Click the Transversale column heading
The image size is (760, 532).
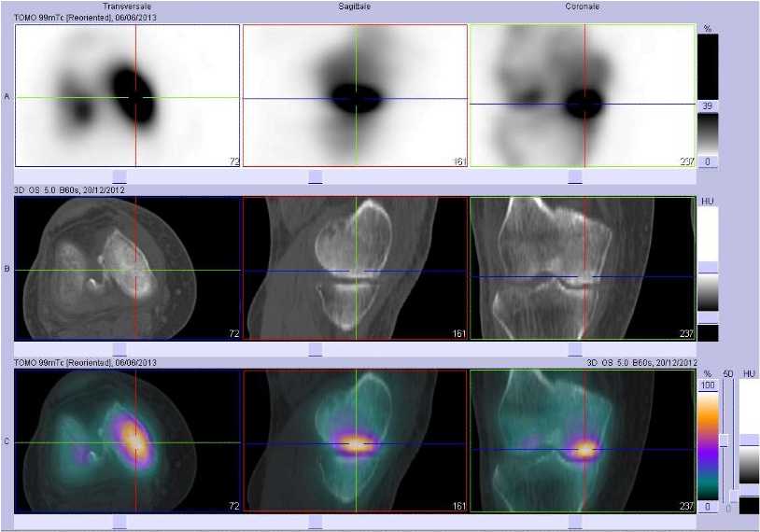pos(127,7)
